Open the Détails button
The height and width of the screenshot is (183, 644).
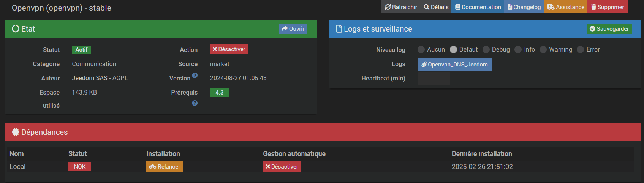pos(436,7)
